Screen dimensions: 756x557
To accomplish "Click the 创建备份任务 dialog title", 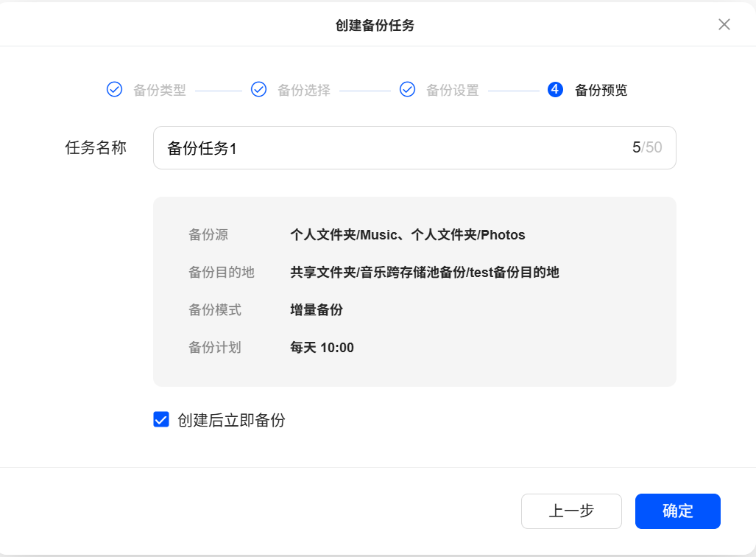I will coord(375,25).
